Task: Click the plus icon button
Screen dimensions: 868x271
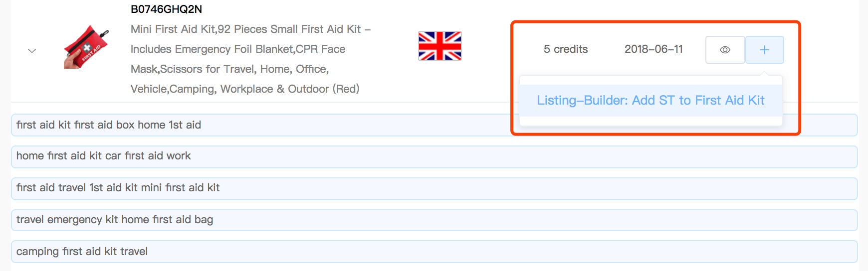Action: click(764, 50)
